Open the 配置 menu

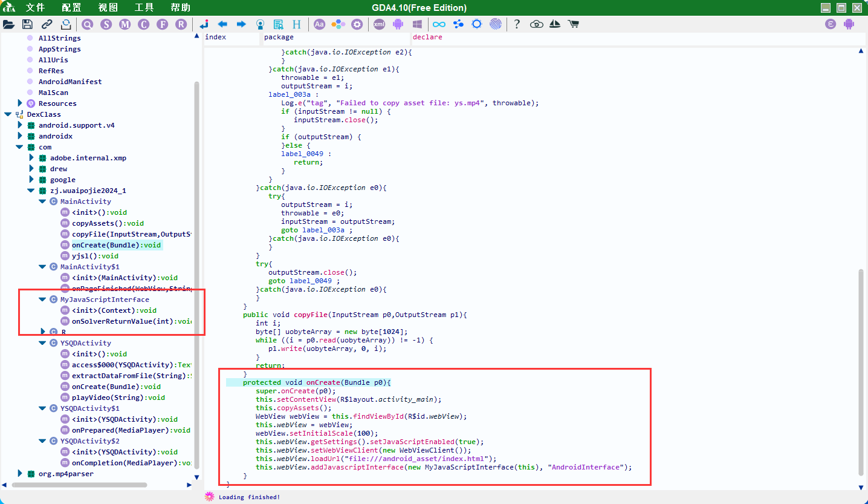pos(71,8)
